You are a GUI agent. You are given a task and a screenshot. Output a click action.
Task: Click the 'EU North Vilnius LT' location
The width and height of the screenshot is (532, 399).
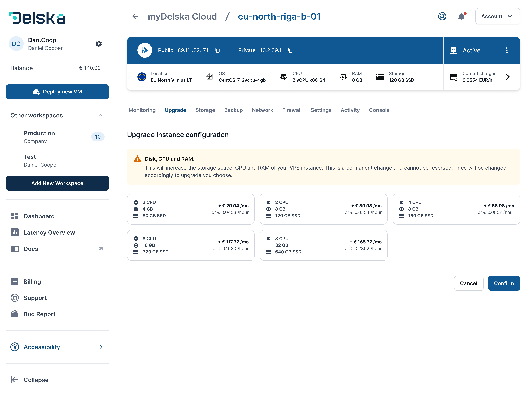point(171,80)
